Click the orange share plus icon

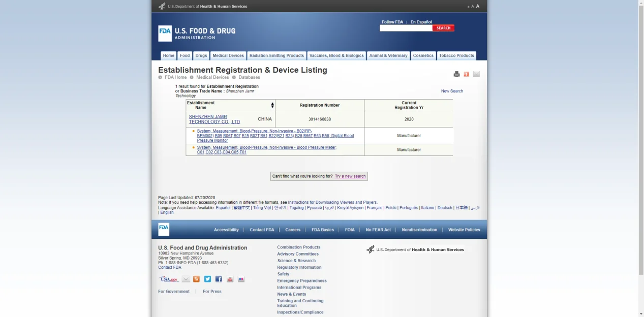(466, 74)
